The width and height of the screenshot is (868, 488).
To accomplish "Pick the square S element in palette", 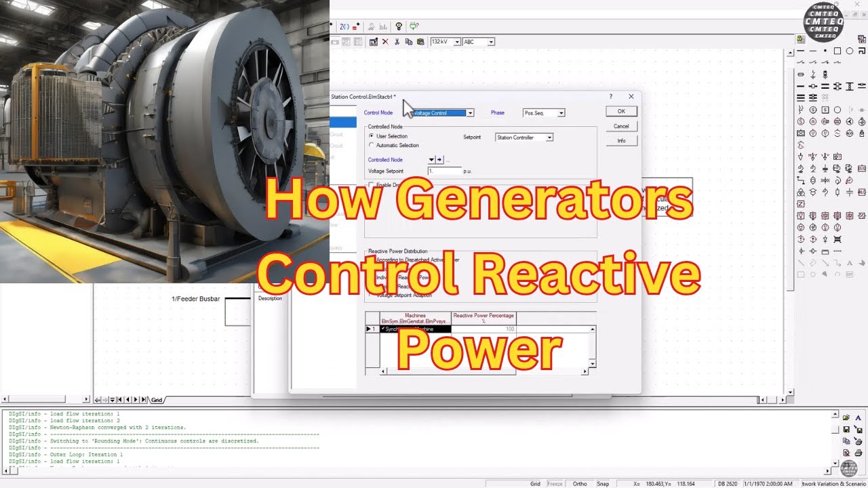I will point(825,110).
